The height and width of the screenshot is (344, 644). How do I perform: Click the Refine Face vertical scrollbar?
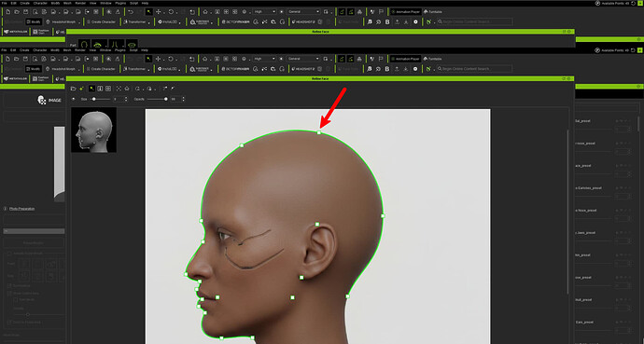(x=568, y=212)
